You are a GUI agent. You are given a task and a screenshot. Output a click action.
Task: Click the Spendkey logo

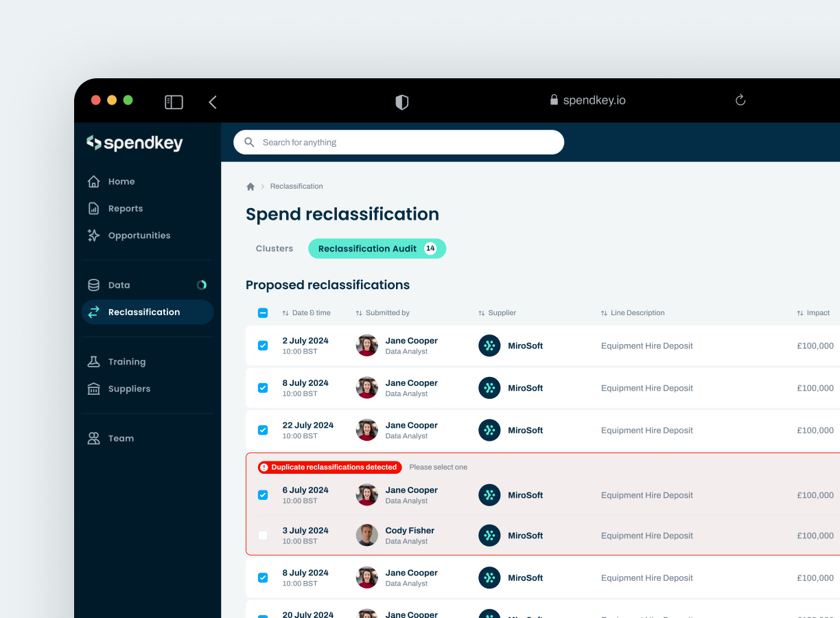pos(135,143)
